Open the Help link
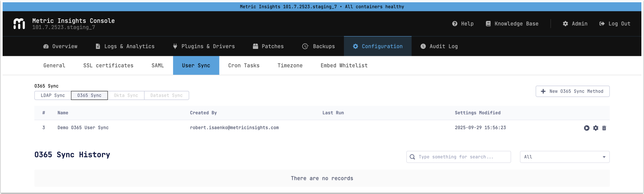Image resolution: width=644 pixels, height=194 pixels. pyautogui.click(x=463, y=24)
